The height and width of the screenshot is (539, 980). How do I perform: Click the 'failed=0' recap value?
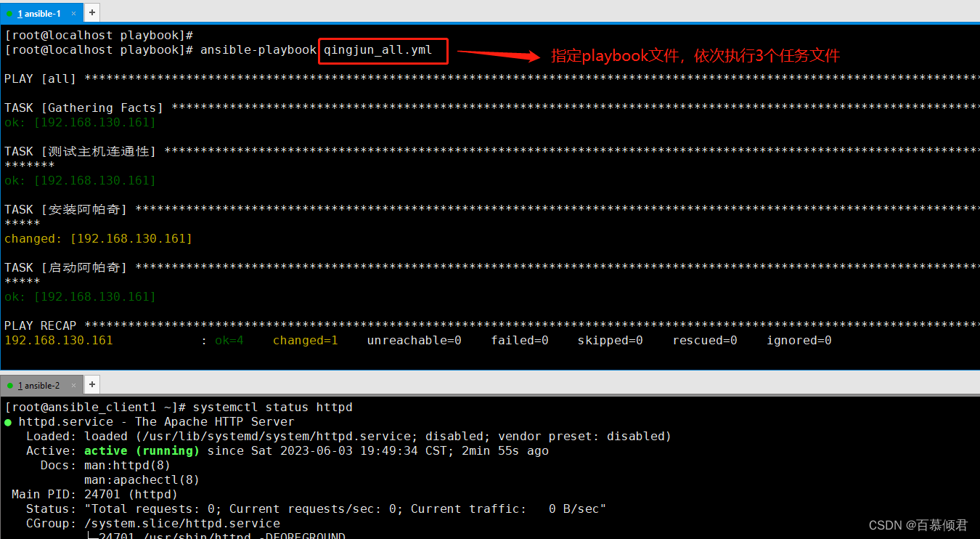[x=520, y=340]
